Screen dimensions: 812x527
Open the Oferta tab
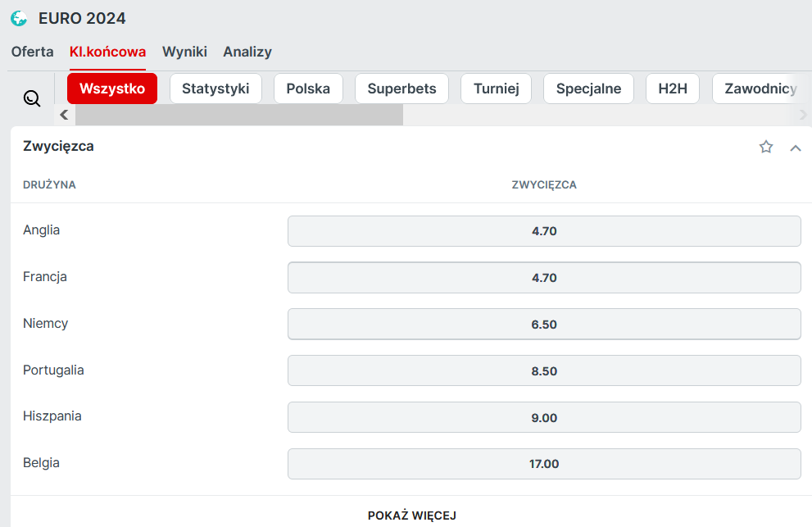33,52
